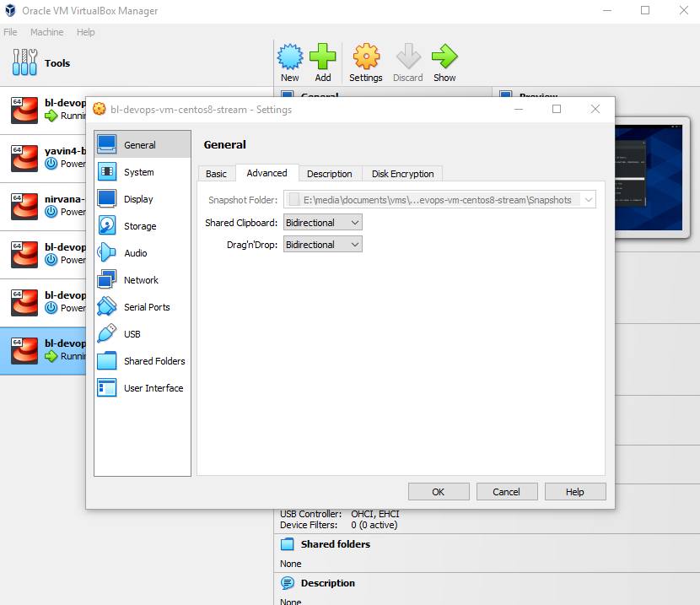The image size is (700, 605).
Task: Open Network category in Settings sidebar
Action: coord(143,280)
